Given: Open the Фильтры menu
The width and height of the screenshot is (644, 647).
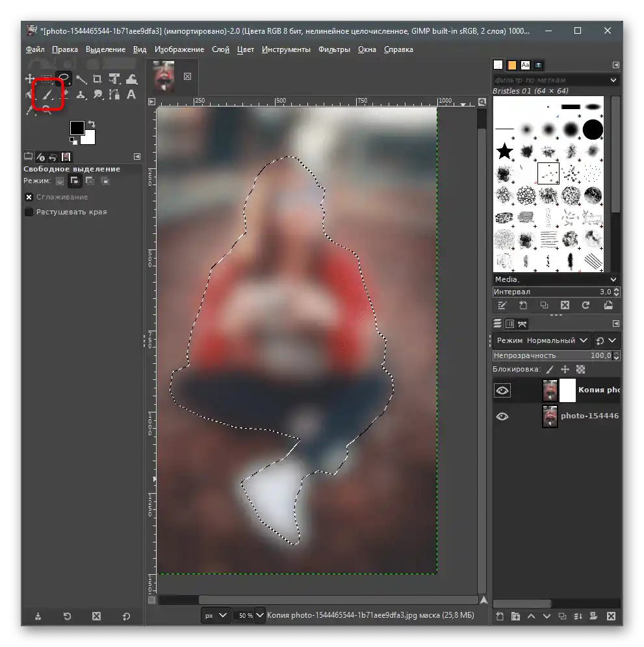Looking at the screenshot, I should tap(334, 49).
